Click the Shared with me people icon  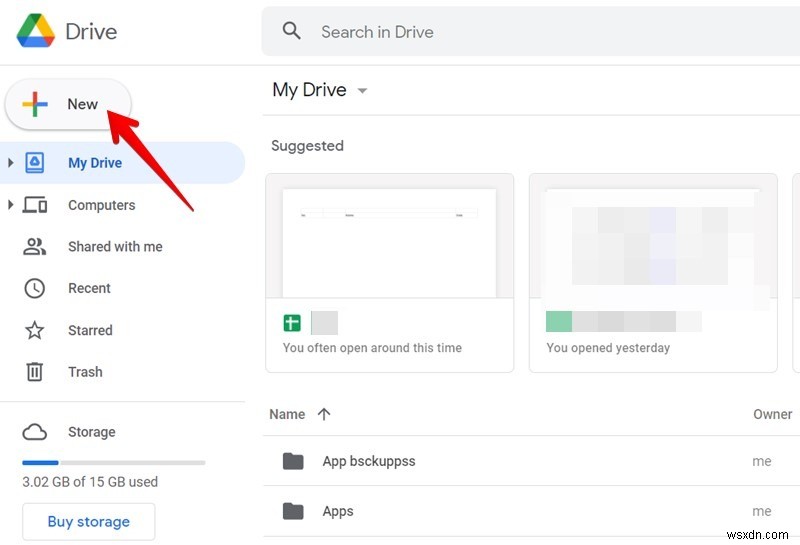tap(35, 246)
